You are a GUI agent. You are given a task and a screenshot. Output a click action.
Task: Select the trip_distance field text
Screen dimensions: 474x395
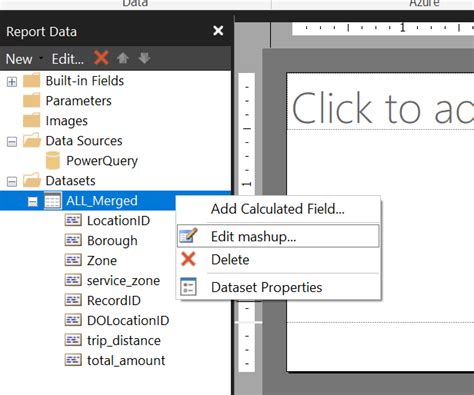point(124,341)
